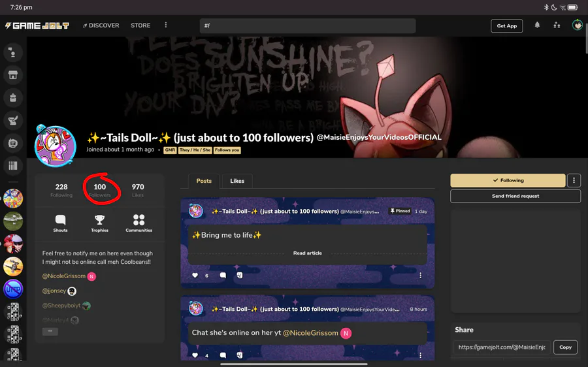Image resolution: width=588 pixels, height=367 pixels.
Task: Open the friend requests icon in top bar
Action: tap(557, 25)
